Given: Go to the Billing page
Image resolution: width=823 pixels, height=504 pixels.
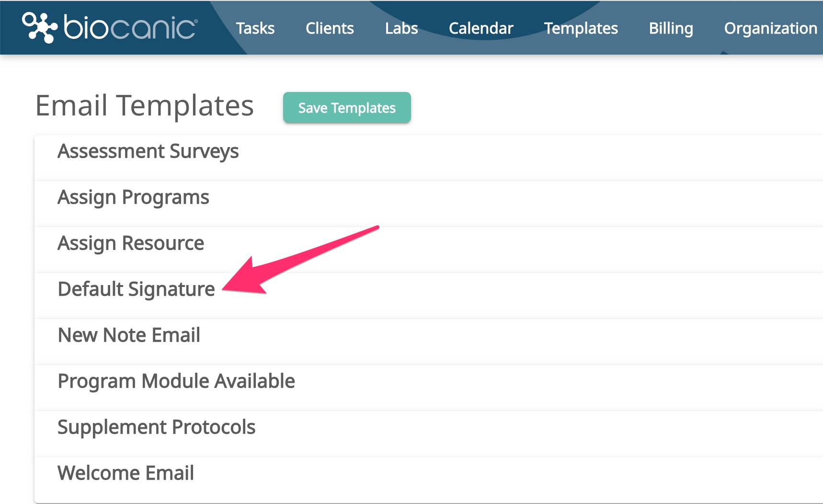Looking at the screenshot, I should (x=671, y=28).
